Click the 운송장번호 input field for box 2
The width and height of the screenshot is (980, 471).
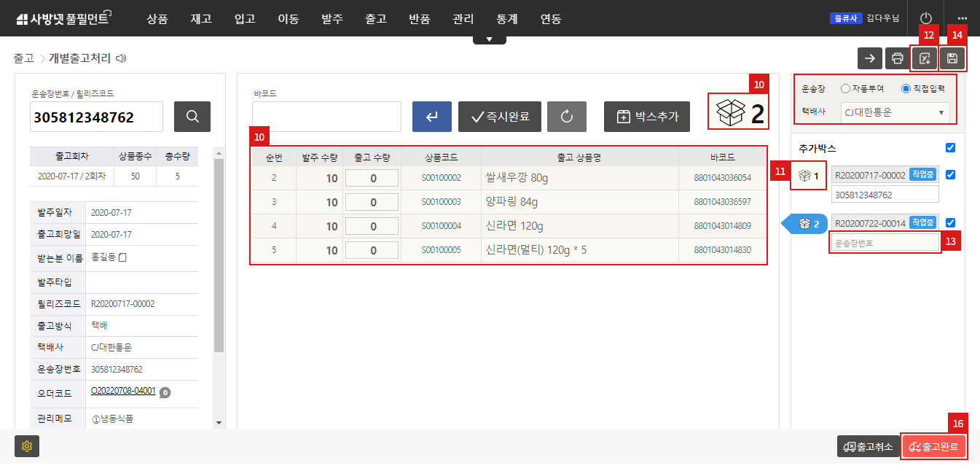point(884,241)
